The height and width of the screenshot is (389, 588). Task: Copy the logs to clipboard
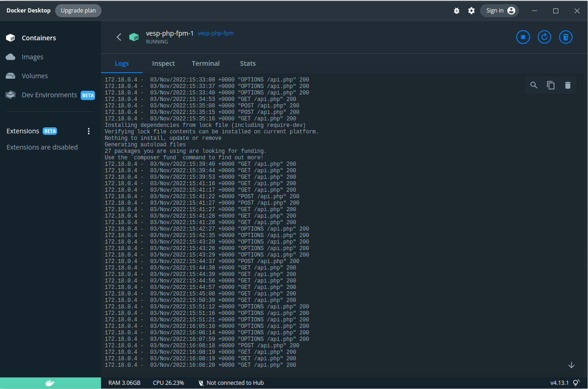click(550, 85)
